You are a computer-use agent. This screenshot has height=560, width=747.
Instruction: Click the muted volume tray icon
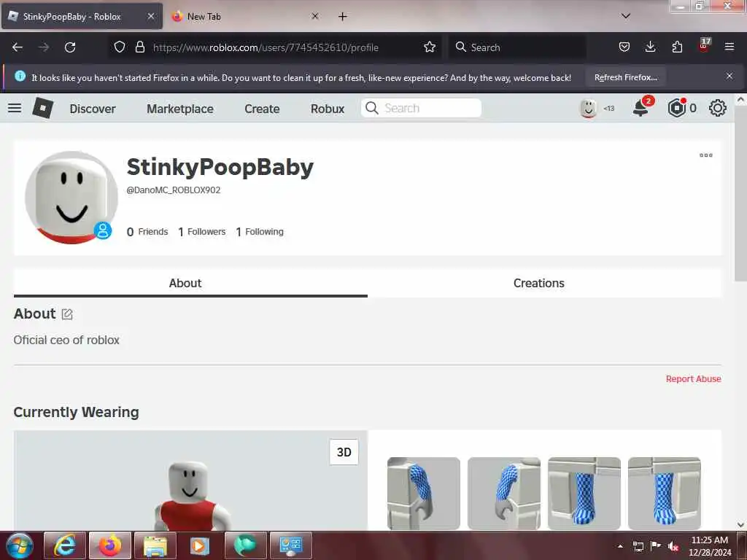(673, 546)
